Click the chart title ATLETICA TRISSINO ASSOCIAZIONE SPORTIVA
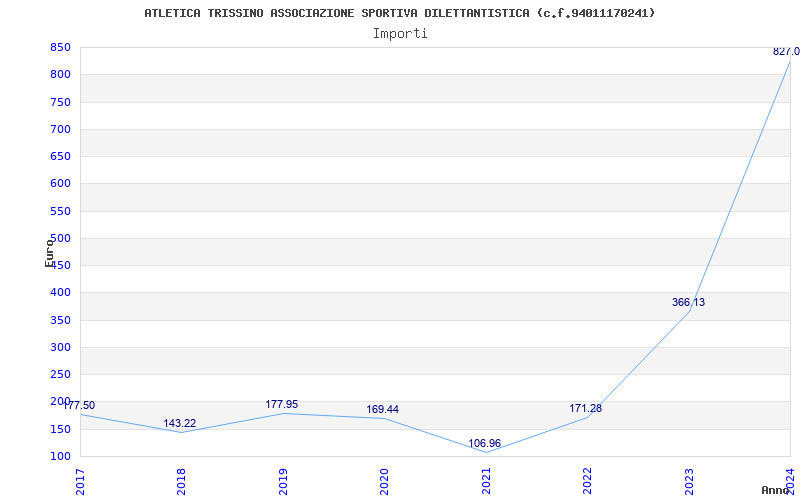Screen dimensions: 800x500 (399, 13)
